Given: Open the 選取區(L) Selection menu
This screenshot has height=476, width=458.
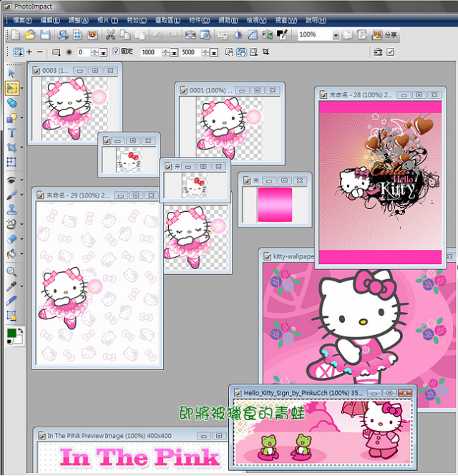Looking at the screenshot, I should (x=167, y=20).
